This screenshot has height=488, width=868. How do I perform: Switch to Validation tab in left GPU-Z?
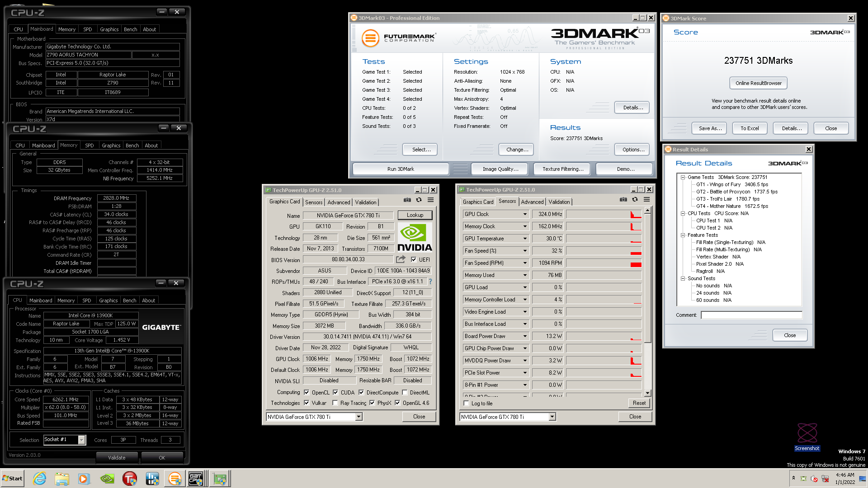[x=366, y=202]
